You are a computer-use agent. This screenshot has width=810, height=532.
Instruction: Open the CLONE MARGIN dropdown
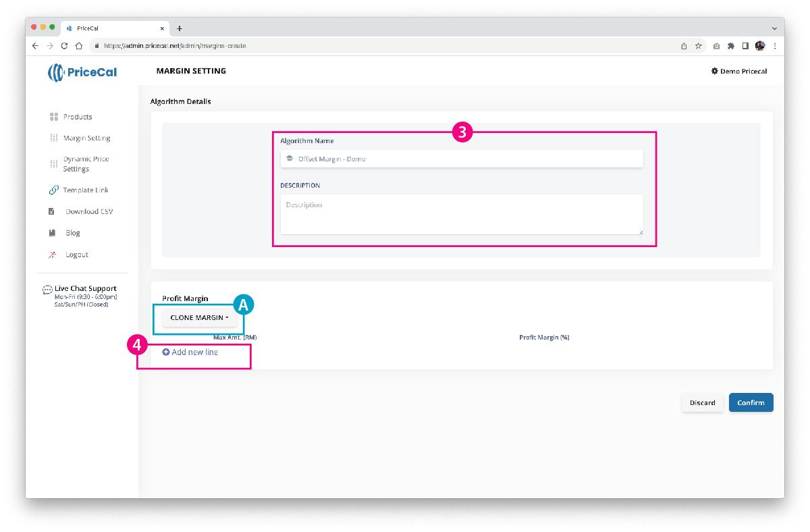point(199,318)
